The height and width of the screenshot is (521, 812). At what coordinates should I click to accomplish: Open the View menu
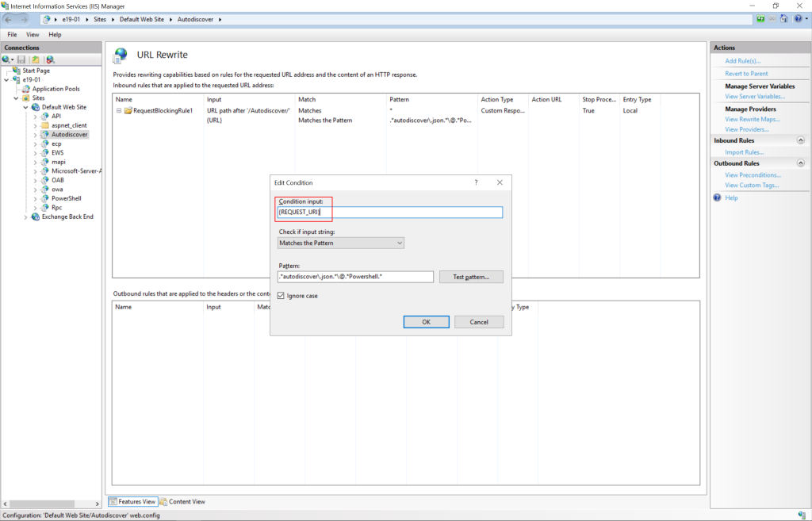pos(32,34)
